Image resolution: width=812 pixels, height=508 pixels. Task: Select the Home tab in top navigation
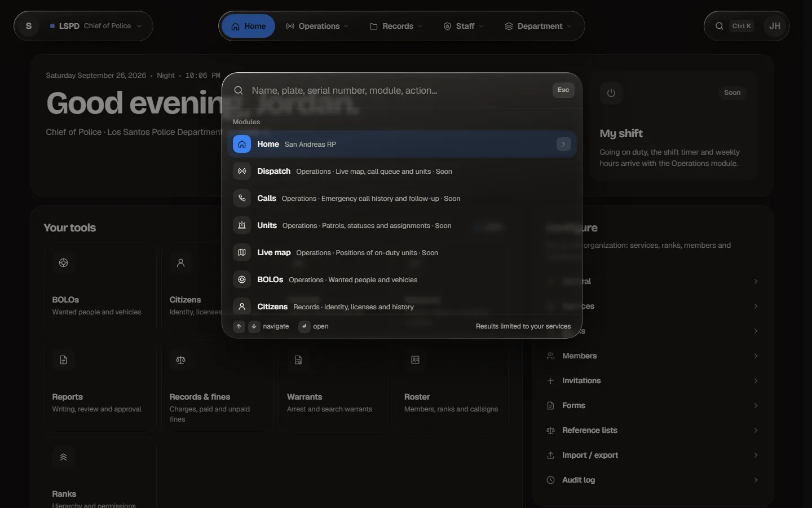[248, 26]
